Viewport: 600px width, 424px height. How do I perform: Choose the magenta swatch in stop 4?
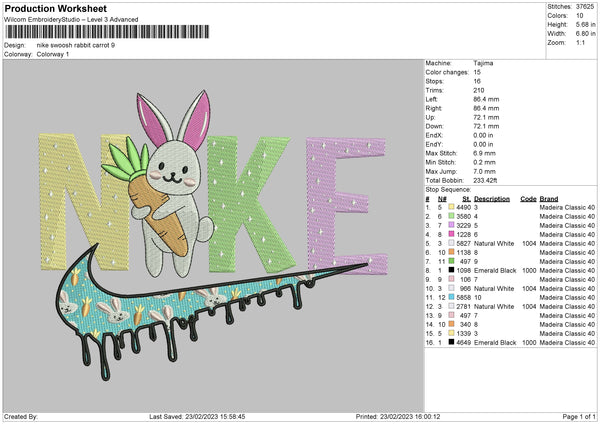(452, 234)
